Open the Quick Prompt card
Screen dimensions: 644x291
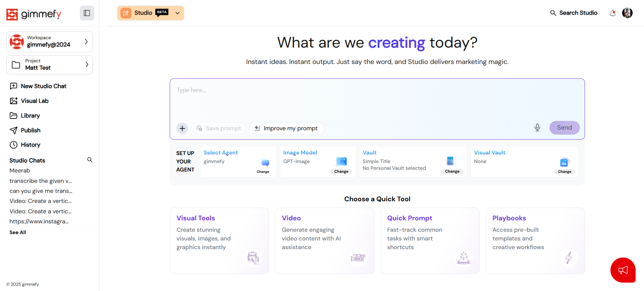[x=430, y=241]
